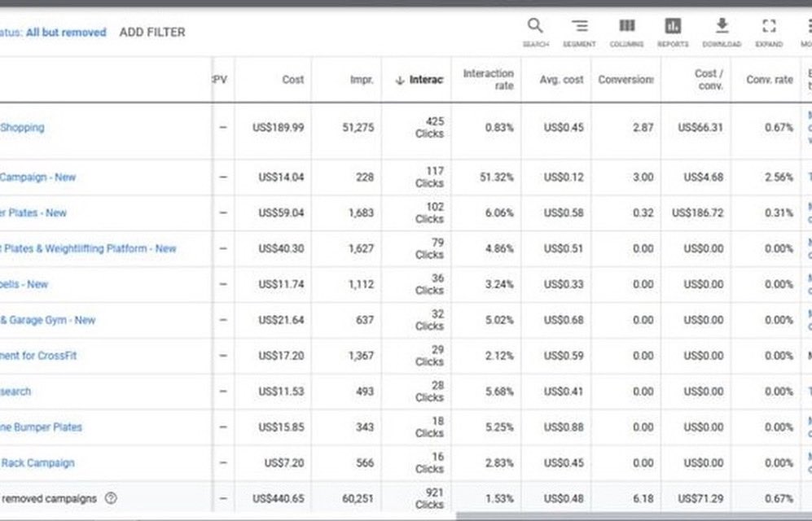
Task: Sort by Conv. rate column header
Action: pyautogui.click(x=770, y=80)
